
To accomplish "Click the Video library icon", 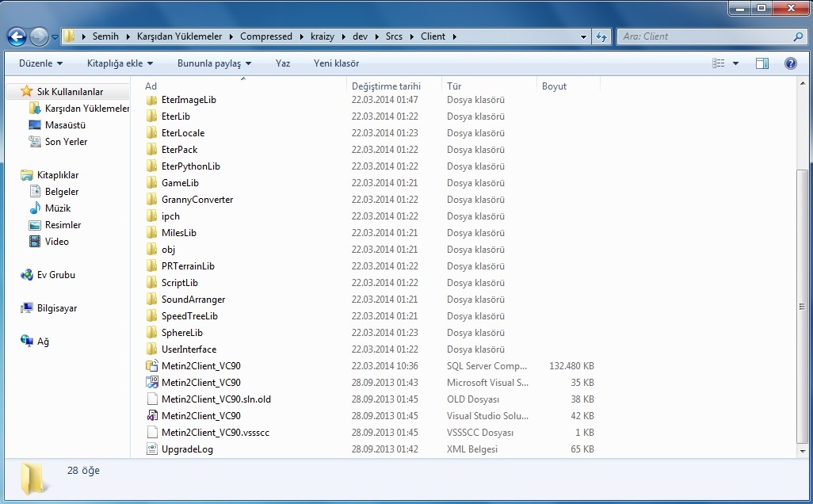I will coord(35,241).
